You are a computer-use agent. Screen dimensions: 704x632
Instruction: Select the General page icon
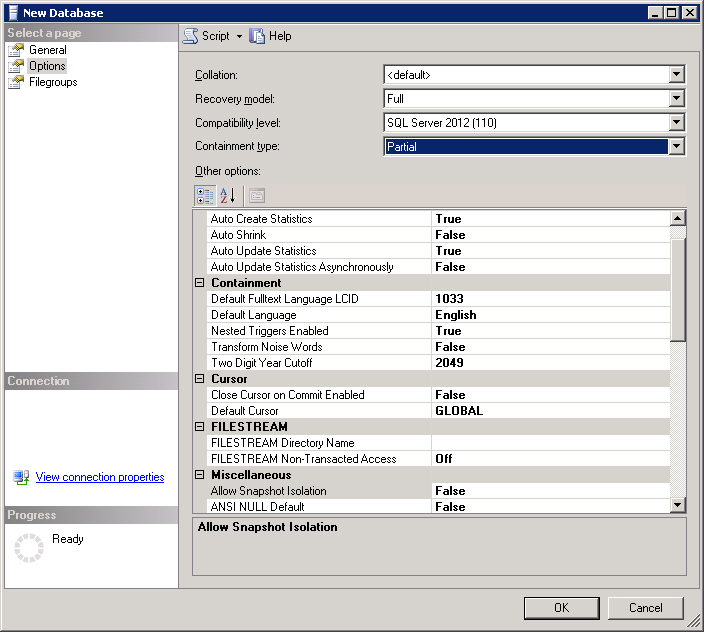pos(16,50)
